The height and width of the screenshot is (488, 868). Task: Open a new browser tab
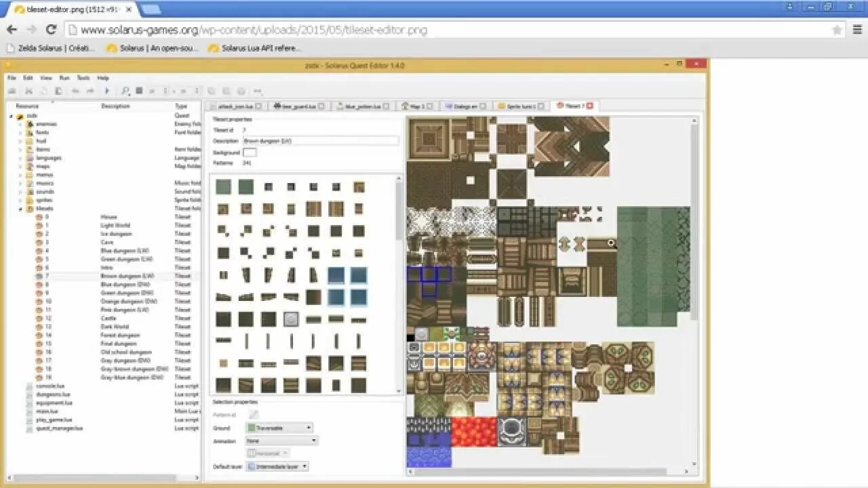click(151, 9)
